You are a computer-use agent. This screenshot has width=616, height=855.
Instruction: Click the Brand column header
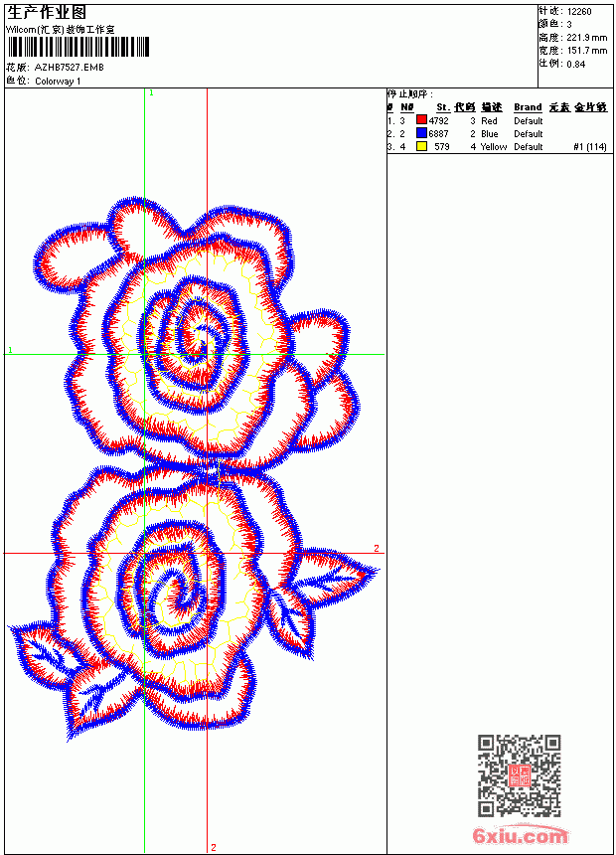pyautogui.click(x=528, y=107)
